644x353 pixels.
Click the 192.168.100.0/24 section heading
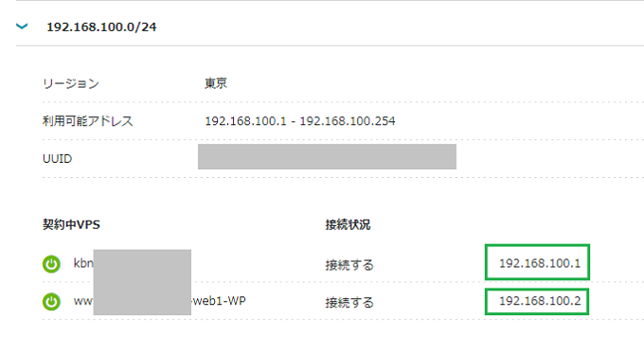click(x=101, y=27)
